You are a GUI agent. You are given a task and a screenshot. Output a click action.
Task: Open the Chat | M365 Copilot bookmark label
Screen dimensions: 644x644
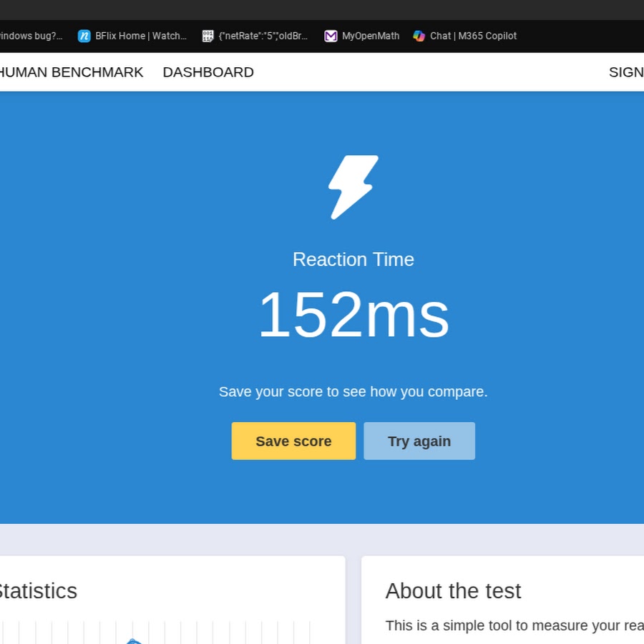tap(473, 36)
